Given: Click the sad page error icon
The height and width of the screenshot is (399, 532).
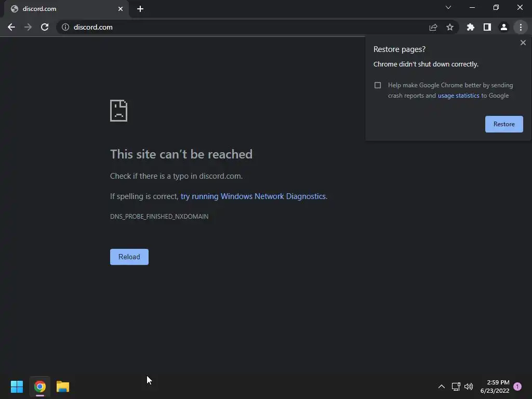Looking at the screenshot, I should (x=119, y=111).
